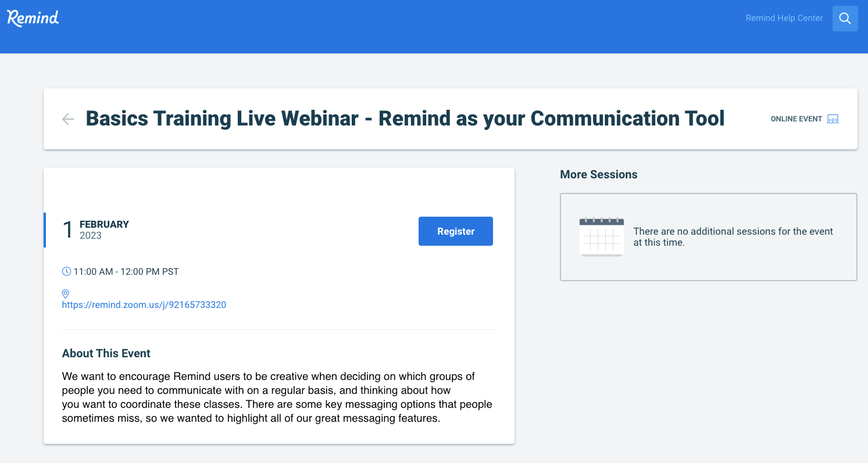
Task: Click the large date number 1
Action: click(x=67, y=230)
